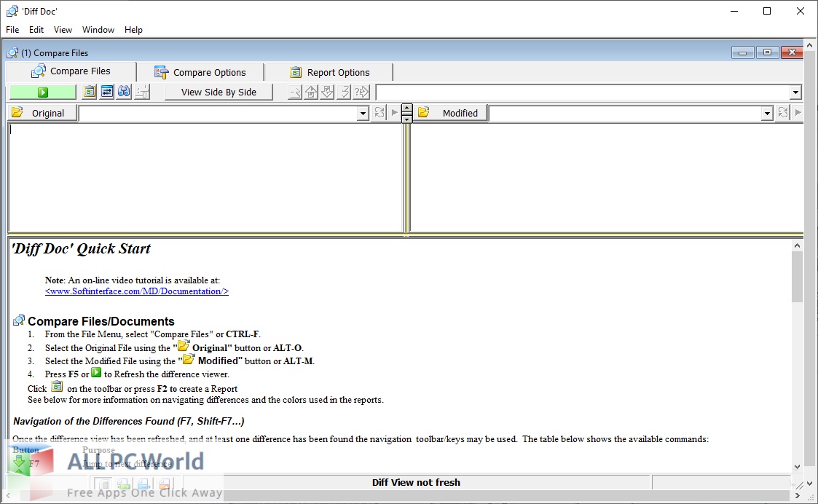This screenshot has height=504, width=818.
Task: Click the play arrow beside Modified path
Action: click(798, 113)
